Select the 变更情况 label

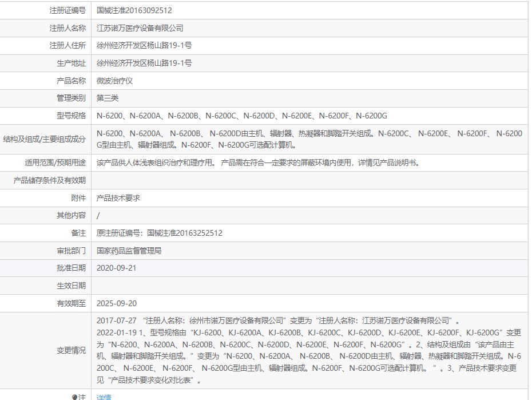click(x=72, y=350)
